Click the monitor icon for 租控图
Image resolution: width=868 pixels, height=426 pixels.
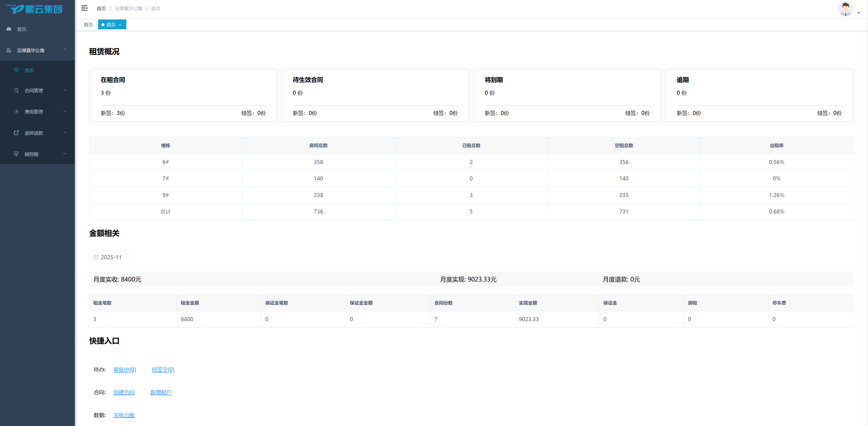(16, 154)
